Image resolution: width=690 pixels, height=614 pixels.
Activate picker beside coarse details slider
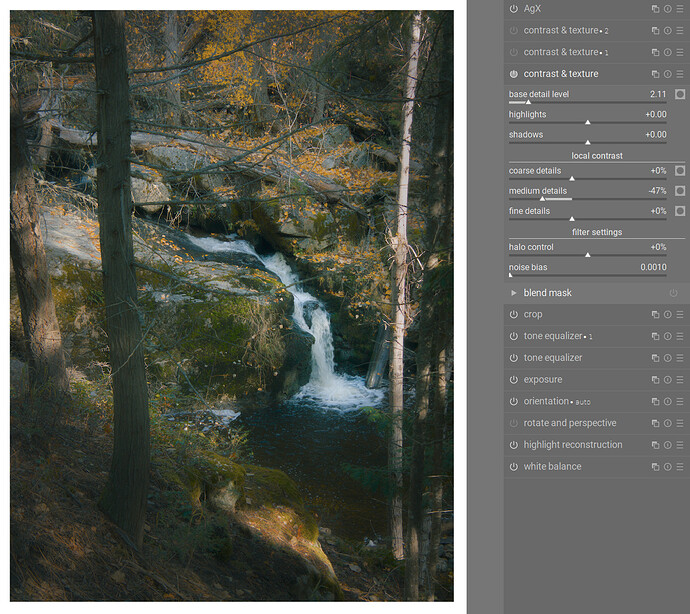pos(680,171)
